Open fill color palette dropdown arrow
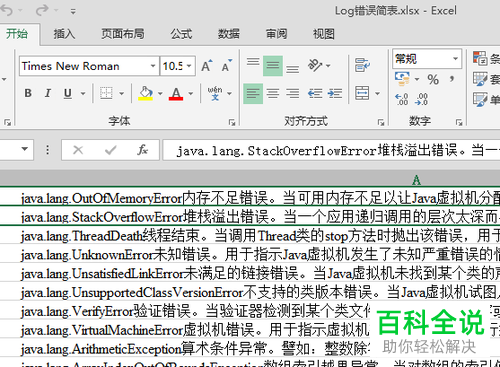The width and height of the screenshot is (500, 367). point(160,94)
